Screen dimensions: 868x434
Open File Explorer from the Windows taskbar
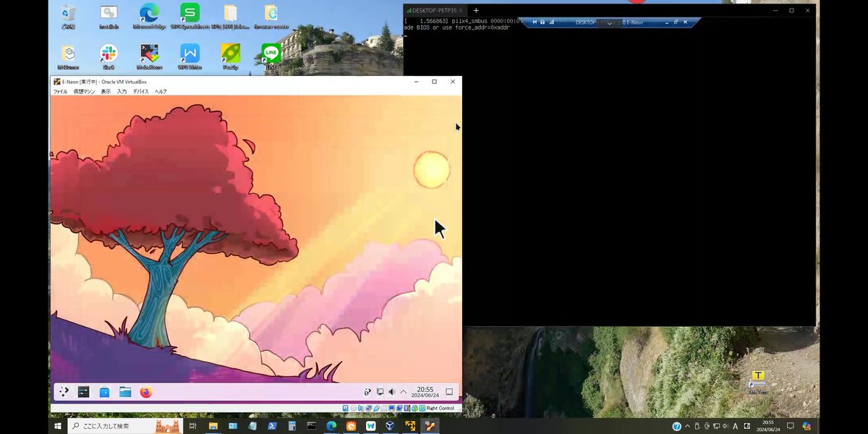[213, 426]
